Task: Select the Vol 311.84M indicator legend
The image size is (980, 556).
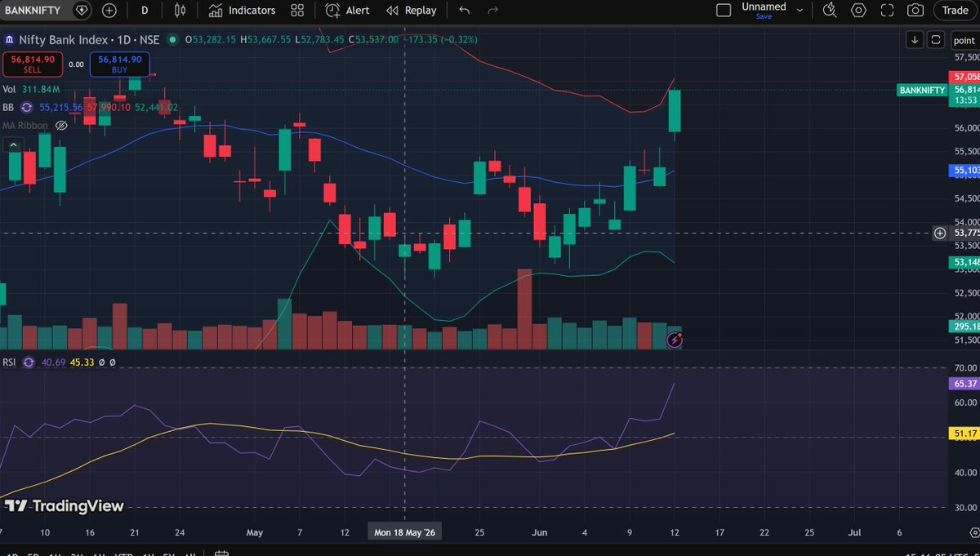Action: [x=31, y=90]
